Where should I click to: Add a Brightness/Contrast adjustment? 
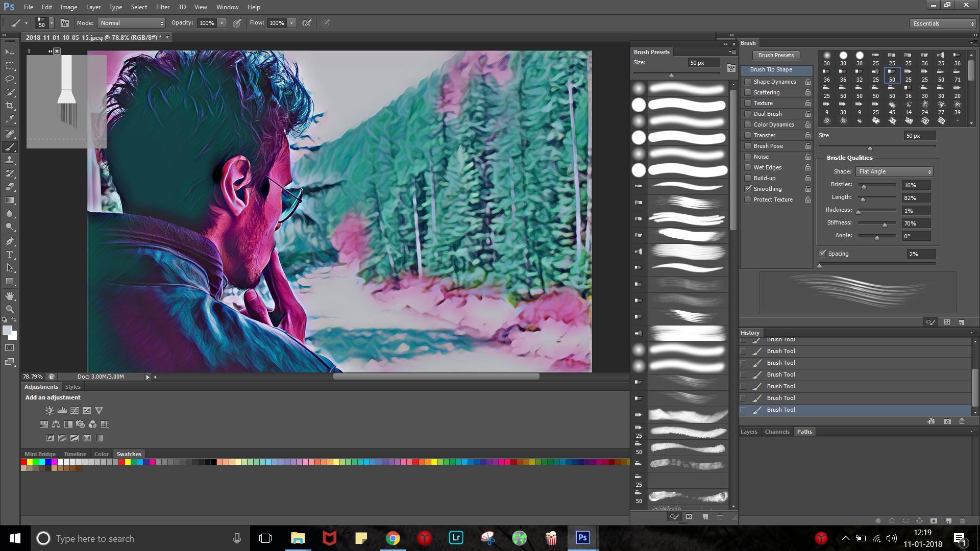tap(50, 410)
